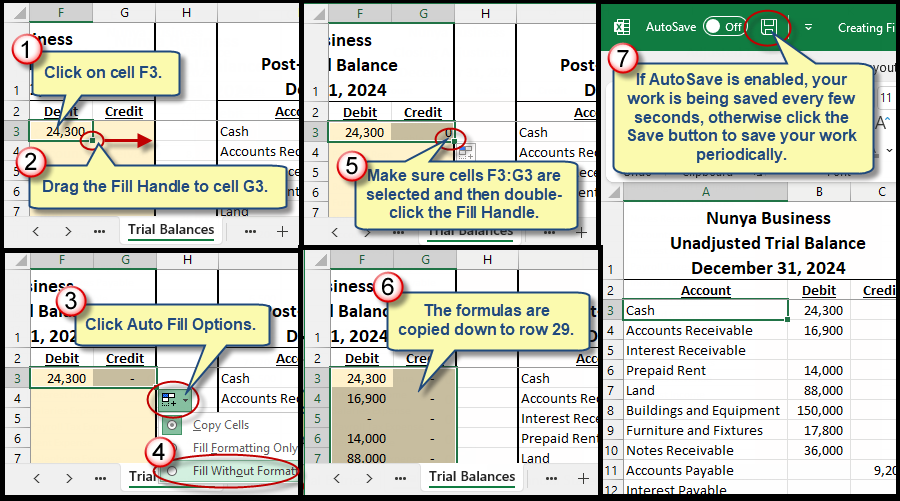Click row 5 header in the 'copied down to row 29' panel
The height and width of the screenshot is (501, 900).
coord(317,419)
